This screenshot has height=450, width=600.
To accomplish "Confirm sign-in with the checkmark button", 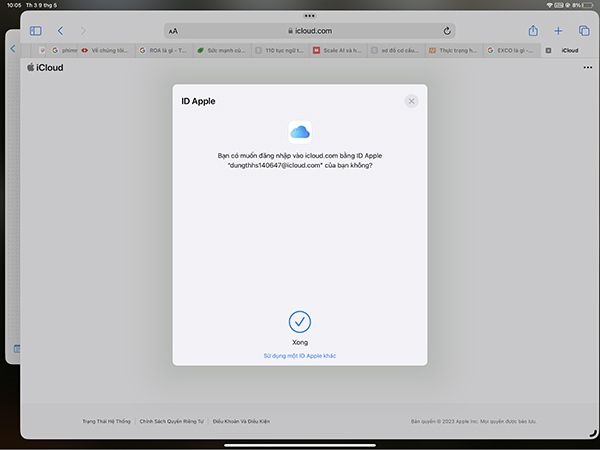I will [300, 321].
